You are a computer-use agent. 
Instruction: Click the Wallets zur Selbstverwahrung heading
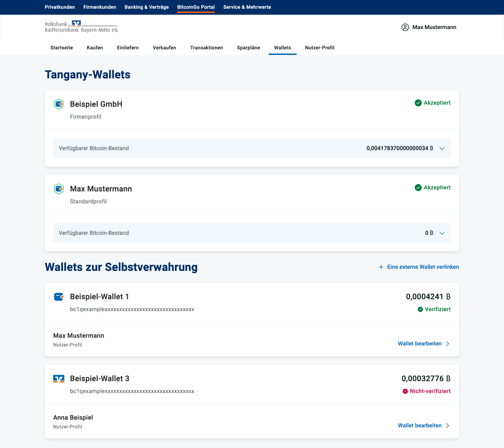pos(121,267)
